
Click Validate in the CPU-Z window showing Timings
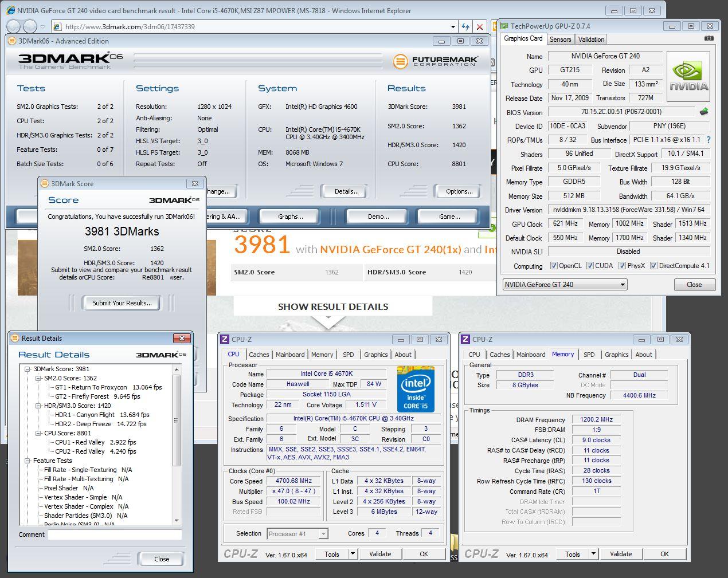pyautogui.click(x=621, y=554)
